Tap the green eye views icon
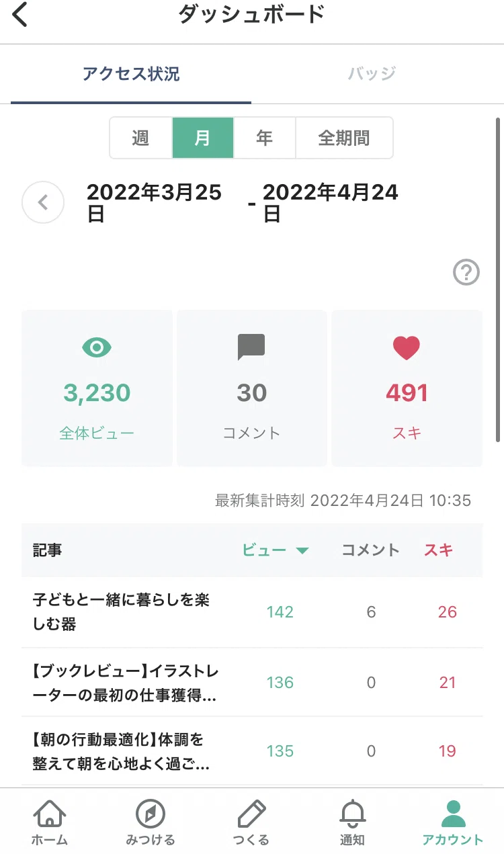504x854 pixels. [97, 347]
